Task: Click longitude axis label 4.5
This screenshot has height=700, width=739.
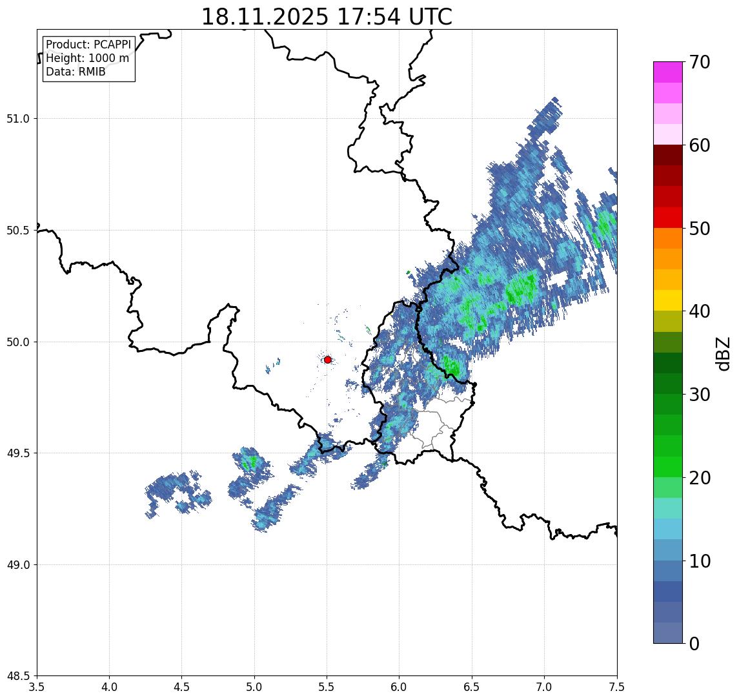Action: pos(182,687)
